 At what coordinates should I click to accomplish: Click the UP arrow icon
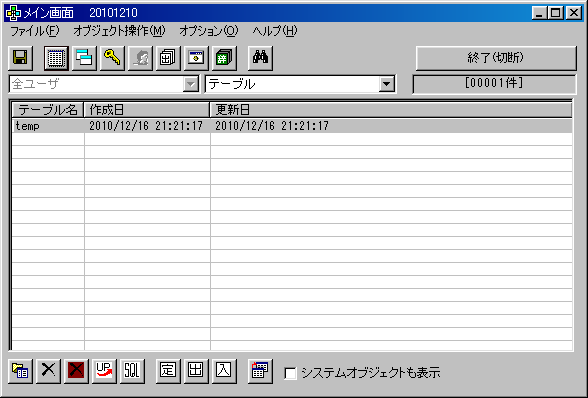click(104, 371)
